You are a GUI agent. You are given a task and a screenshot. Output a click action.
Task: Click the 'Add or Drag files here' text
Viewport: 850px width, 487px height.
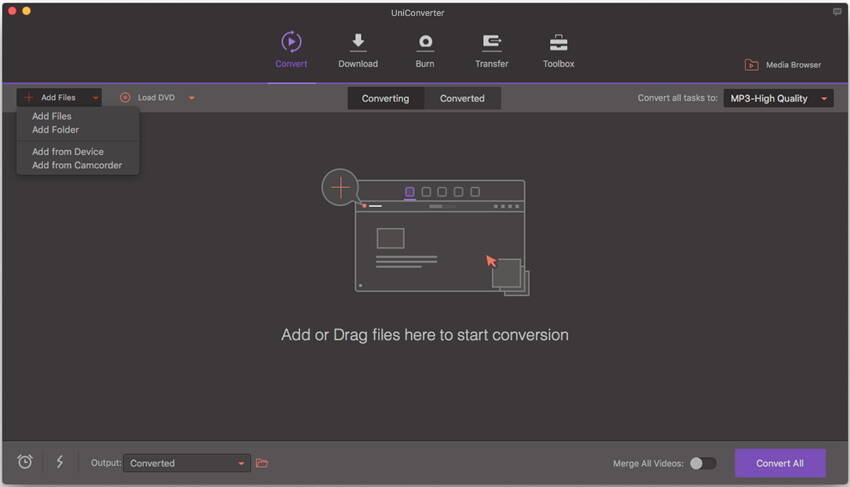pos(425,335)
